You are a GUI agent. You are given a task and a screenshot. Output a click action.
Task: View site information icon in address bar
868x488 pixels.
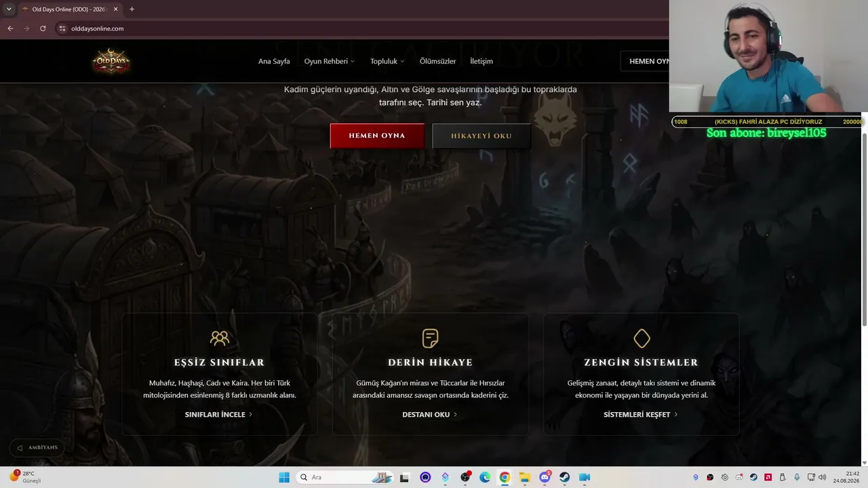click(62, 28)
